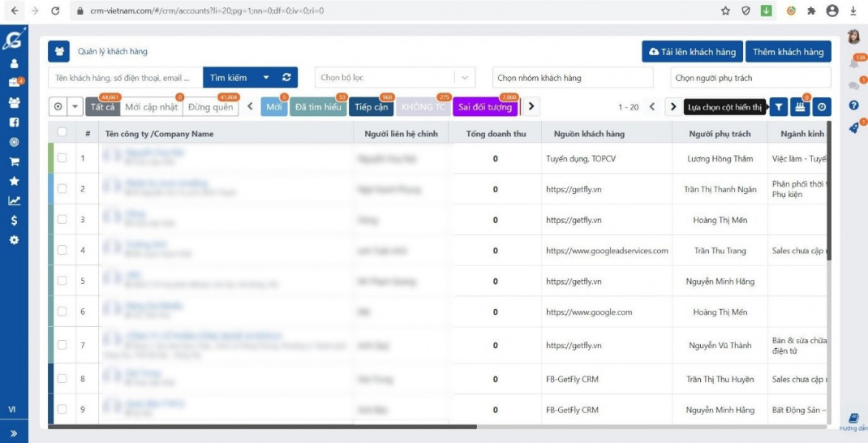Click the Tải lên khách hàng button
This screenshot has height=443, width=868.
tap(692, 52)
